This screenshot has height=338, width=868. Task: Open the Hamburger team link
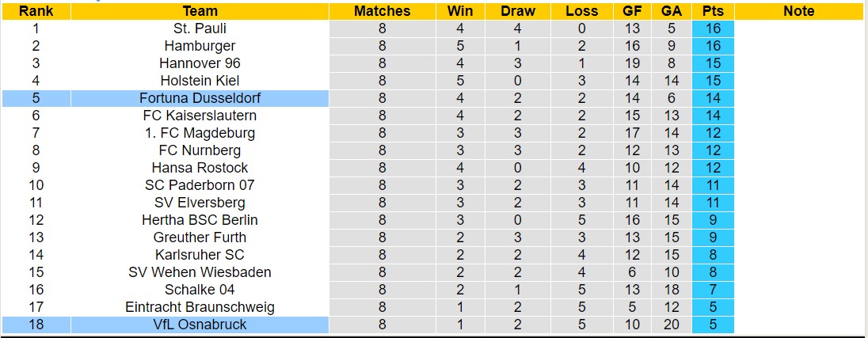point(200,46)
